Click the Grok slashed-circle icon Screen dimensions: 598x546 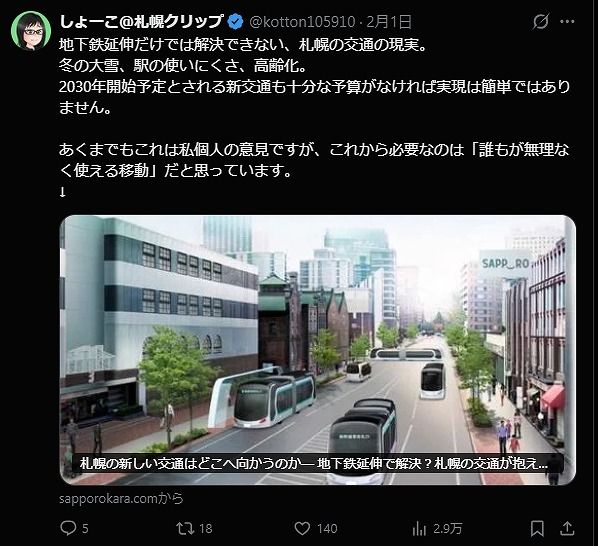(540, 21)
